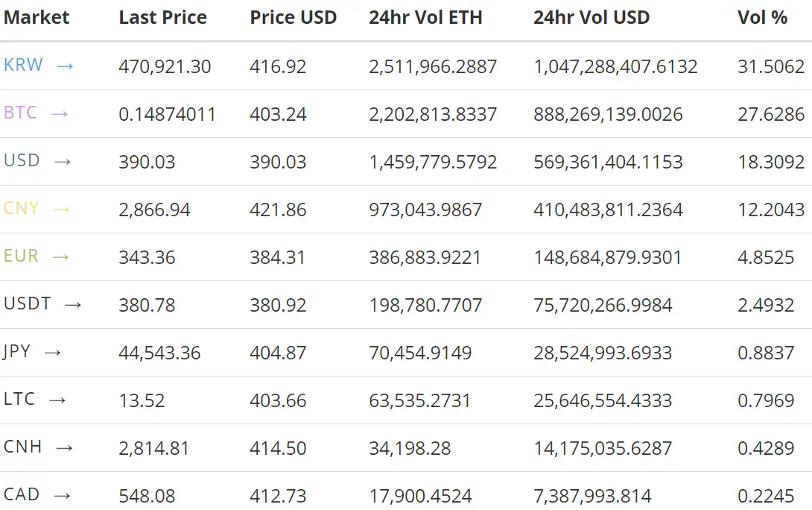The height and width of the screenshot is (510, 812).
Task: Sort by the Last Price column header
Action: [x=162, y=17]
